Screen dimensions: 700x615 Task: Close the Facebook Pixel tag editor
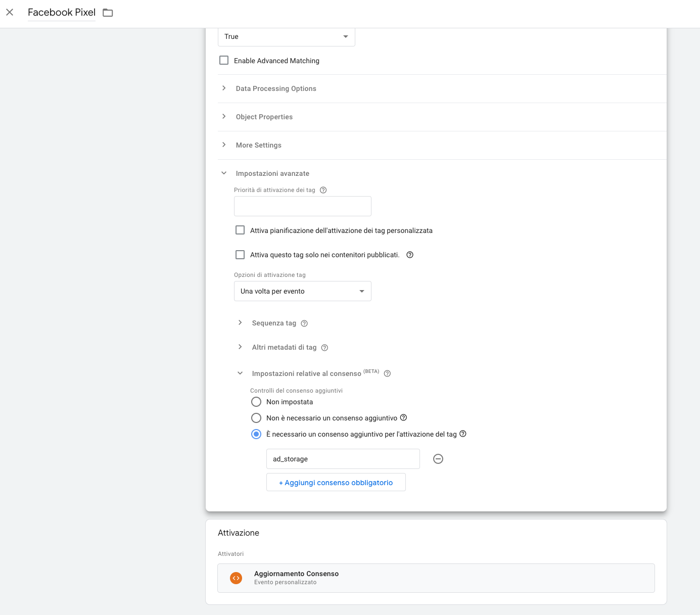coord(10,12)
